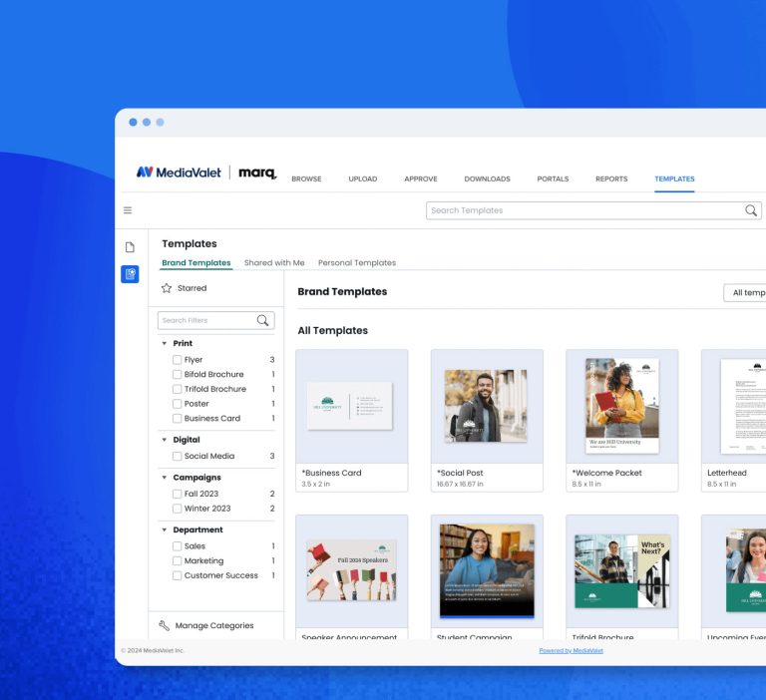766x700 pixels.
Task: Check the Winter 2023 campaign filter
Action: click(x=177, y=509)
